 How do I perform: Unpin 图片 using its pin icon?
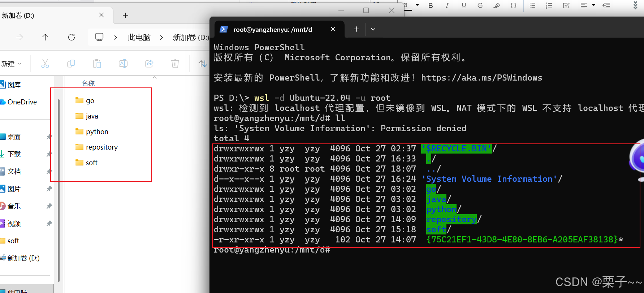(49, 189)
